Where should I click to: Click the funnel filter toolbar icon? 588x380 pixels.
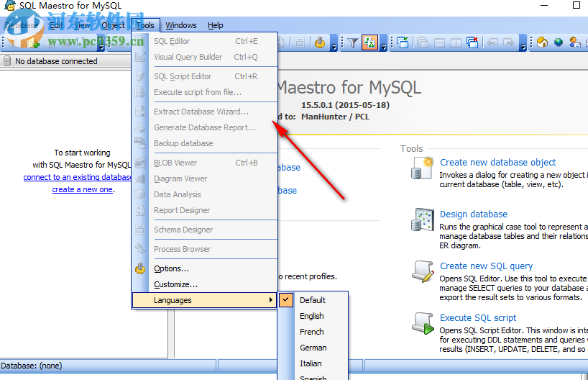(x=352, y=42)
